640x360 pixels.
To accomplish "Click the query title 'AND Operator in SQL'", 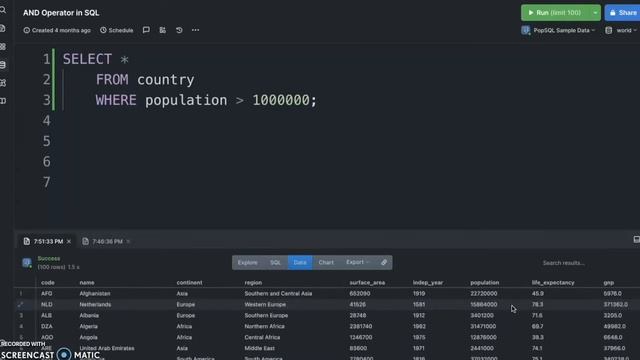I will coord(61,13).
